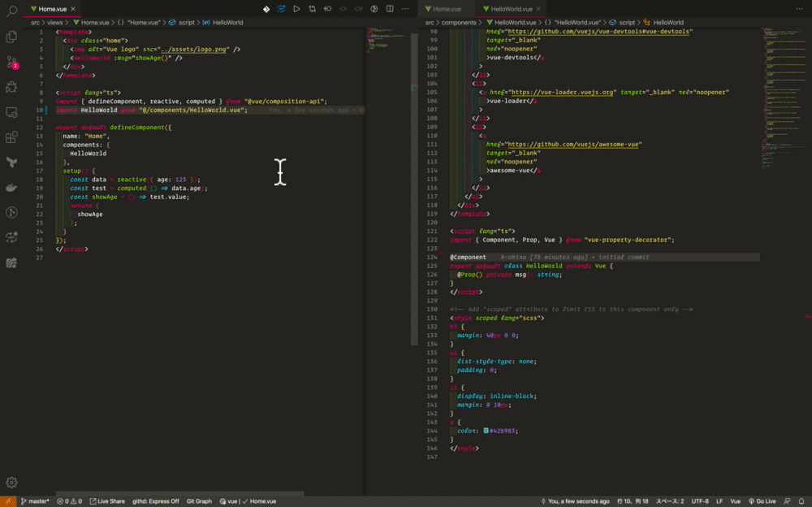Open the Manage gear at sidebar bottom
Screen dimensions: 812x507
(x=11, y=483)
